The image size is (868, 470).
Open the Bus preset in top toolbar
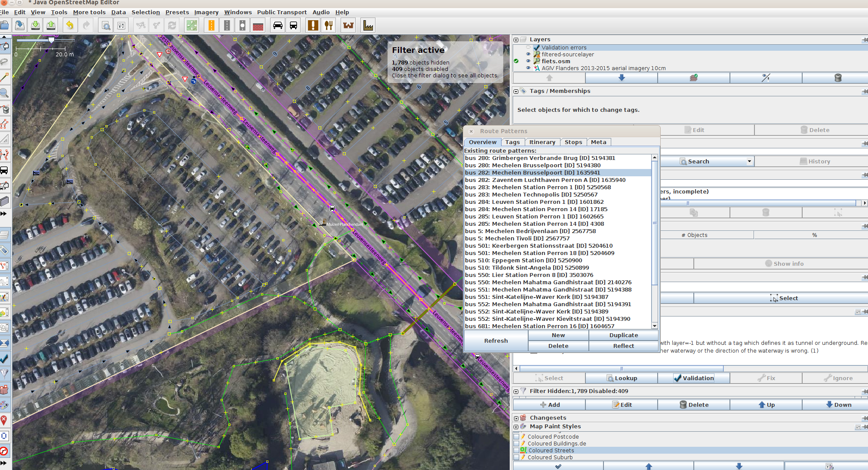293,25
